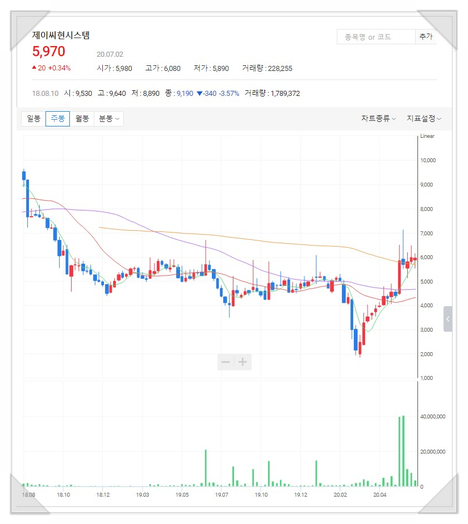Click the 19.07 time axis label
This screenshot has height=524, width=468.
point(221,495)
